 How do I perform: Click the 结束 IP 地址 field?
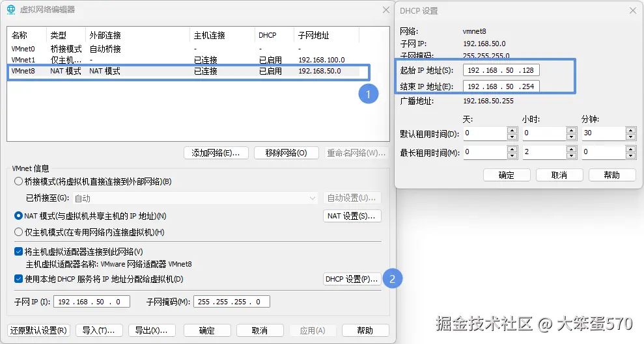(501, 86)
